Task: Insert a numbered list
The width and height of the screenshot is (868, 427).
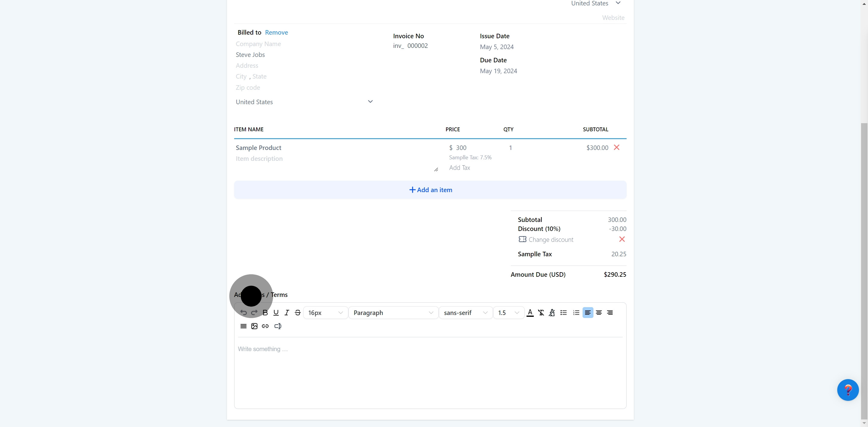Action: coord(576,313)
